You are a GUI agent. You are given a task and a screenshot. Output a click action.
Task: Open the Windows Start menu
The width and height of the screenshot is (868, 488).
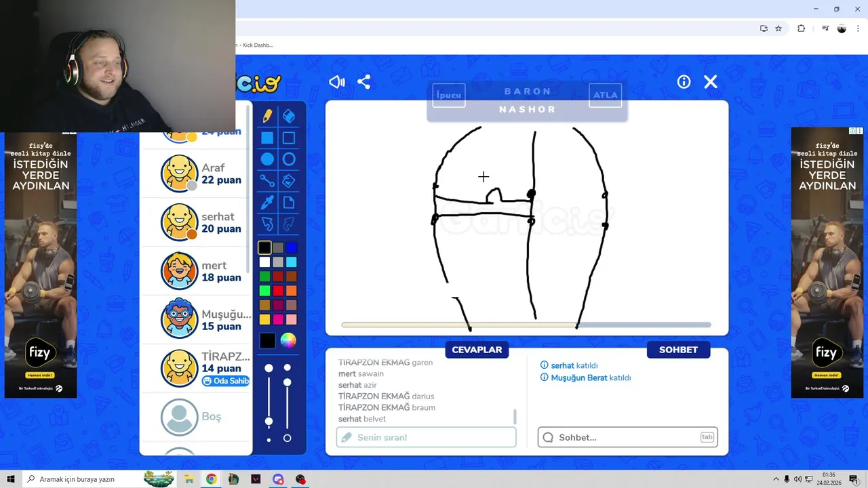[x=10, y=479]
